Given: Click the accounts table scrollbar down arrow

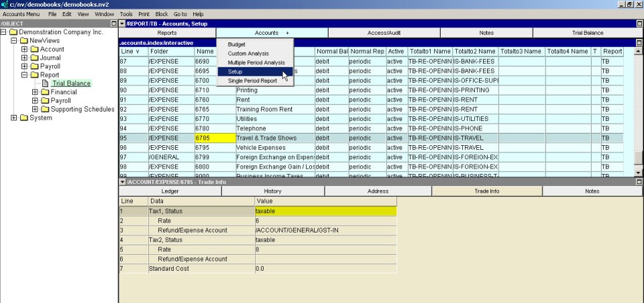Looking at the screenshot, I should click(639, 173).
